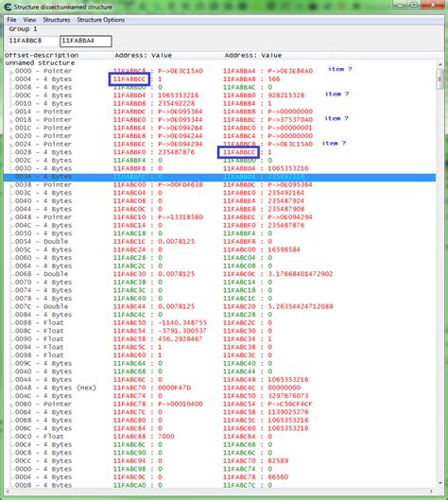This screenshot has width=448, height=500.
Task: Expand the 0000 - Pointer row
Action: coord(11,72)
